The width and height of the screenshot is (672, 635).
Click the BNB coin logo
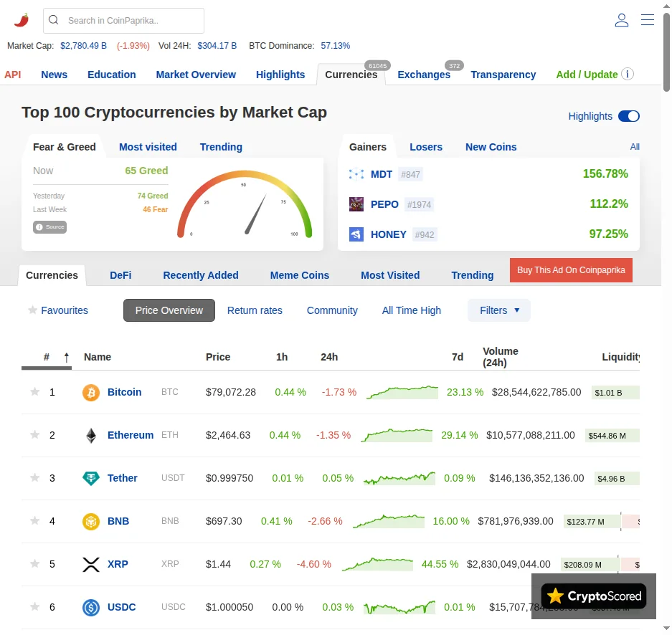pyautogui.click(x=91, y=522)
